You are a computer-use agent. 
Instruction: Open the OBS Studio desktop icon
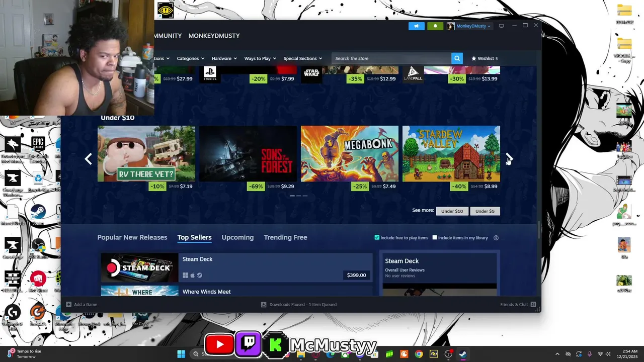[x=38, y=248]
